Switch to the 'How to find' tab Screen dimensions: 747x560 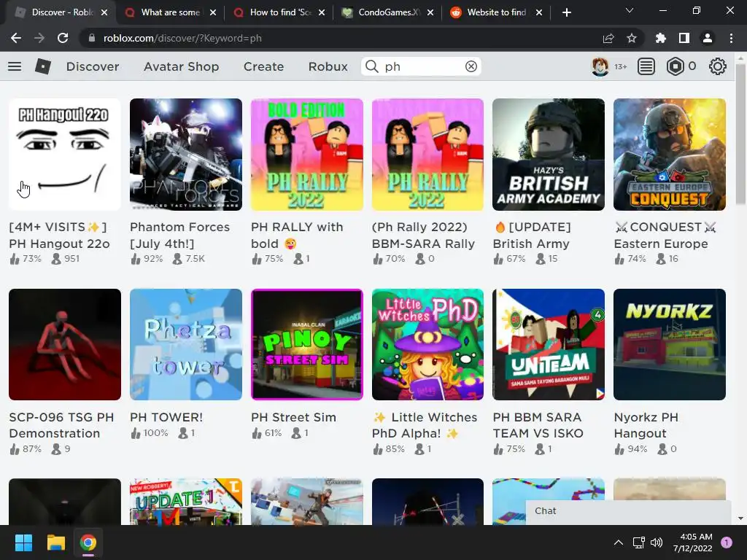(x=279, y=12)
